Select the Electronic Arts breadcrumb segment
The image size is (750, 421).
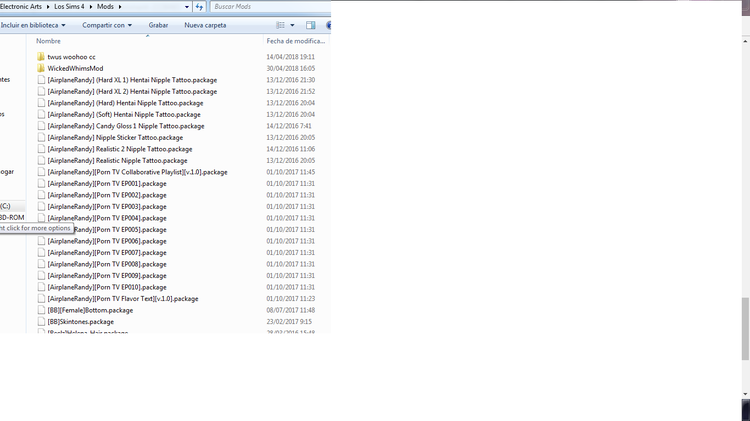pyautogui.click(x=21, y=7)
